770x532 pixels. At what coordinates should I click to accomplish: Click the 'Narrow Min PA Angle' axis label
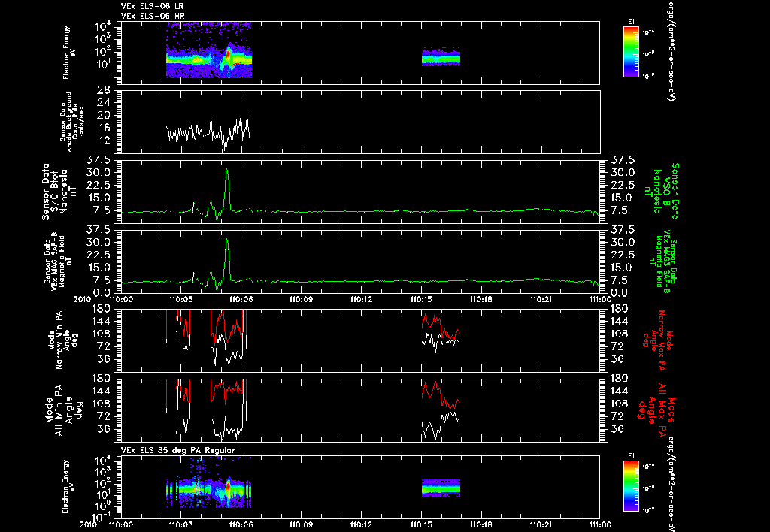click(62, 342)
